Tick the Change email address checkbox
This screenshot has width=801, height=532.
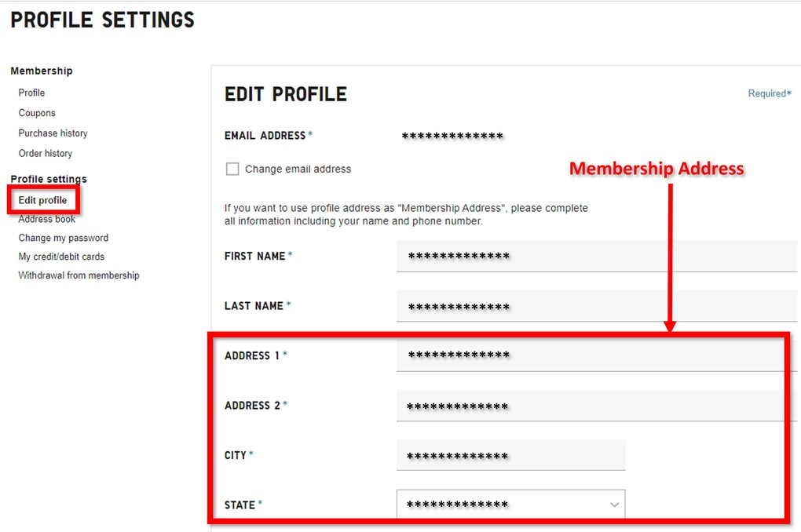(x=232, y=169)
